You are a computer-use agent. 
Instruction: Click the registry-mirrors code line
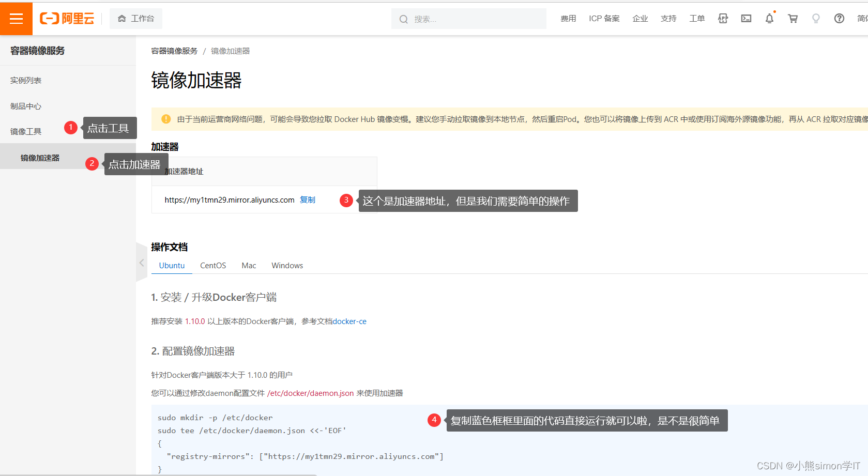[x=305, y=456]
